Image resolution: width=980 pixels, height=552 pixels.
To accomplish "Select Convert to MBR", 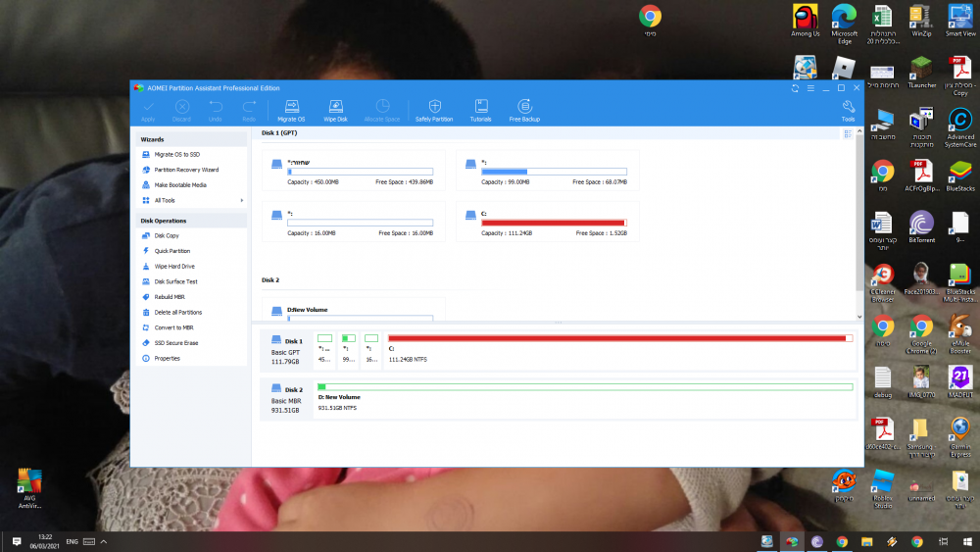I will point(173,327).
